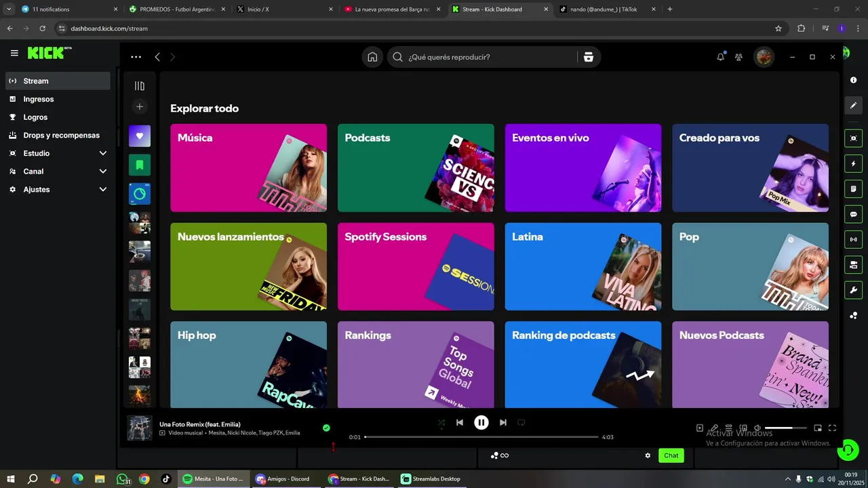
Task: Open Spotify queue icon
Action: 729,428
